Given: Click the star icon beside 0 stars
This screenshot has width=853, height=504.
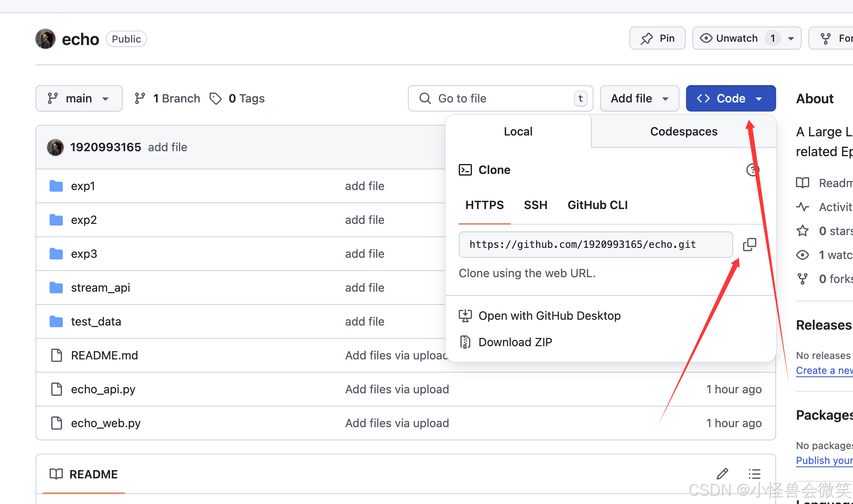Looking at the screenshot, I should pyautogui.click(x=803, y=231).
